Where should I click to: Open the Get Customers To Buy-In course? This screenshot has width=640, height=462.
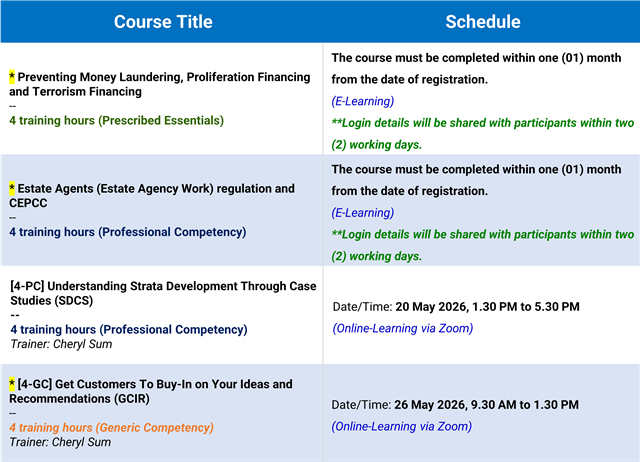click(x=155, y=391)
